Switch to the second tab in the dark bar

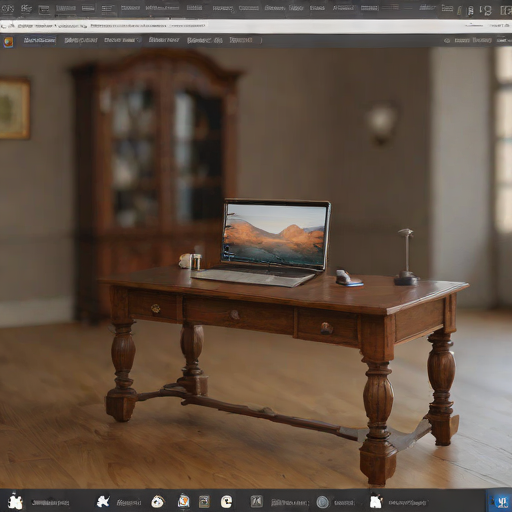(x=81, y=40)
